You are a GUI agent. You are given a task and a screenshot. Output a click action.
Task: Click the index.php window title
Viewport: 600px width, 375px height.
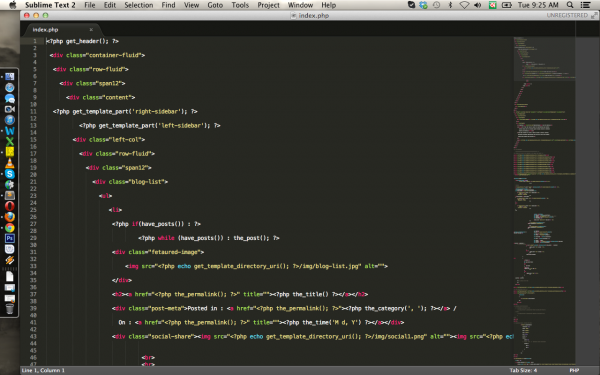point(313,15)
